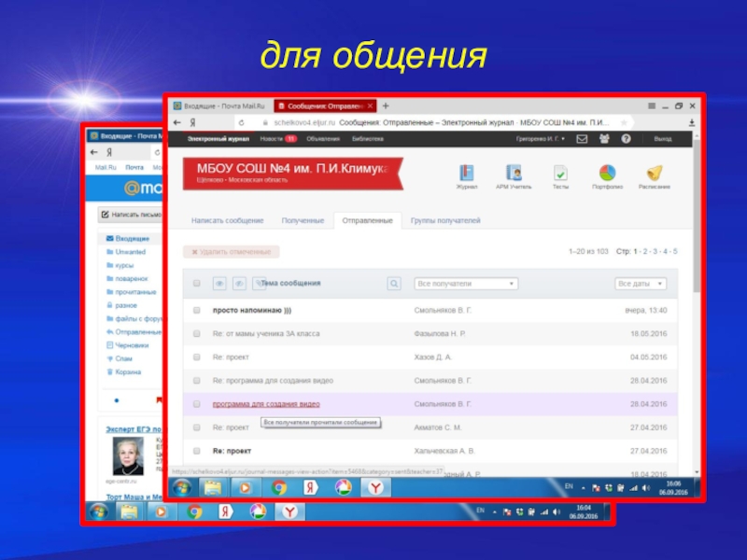Click the Тесты checkmark icon
747x560 pixels.
pyautogui.click(x=560, y=173)
